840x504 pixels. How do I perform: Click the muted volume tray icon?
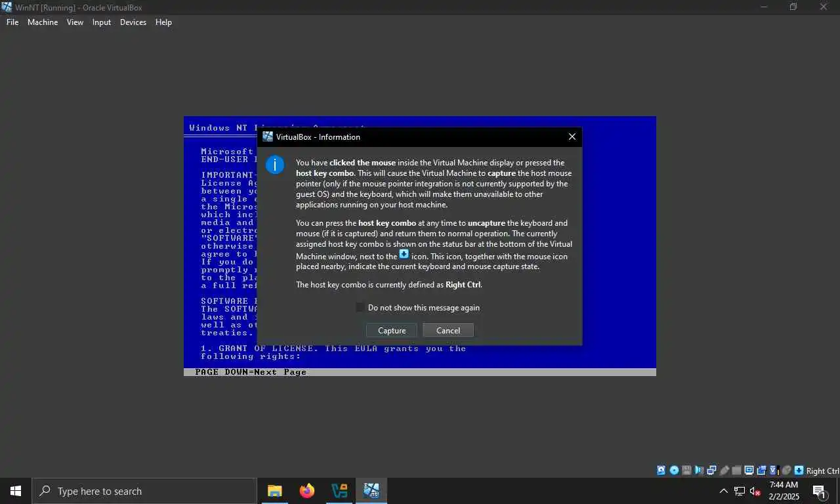[x=755, y=491]
